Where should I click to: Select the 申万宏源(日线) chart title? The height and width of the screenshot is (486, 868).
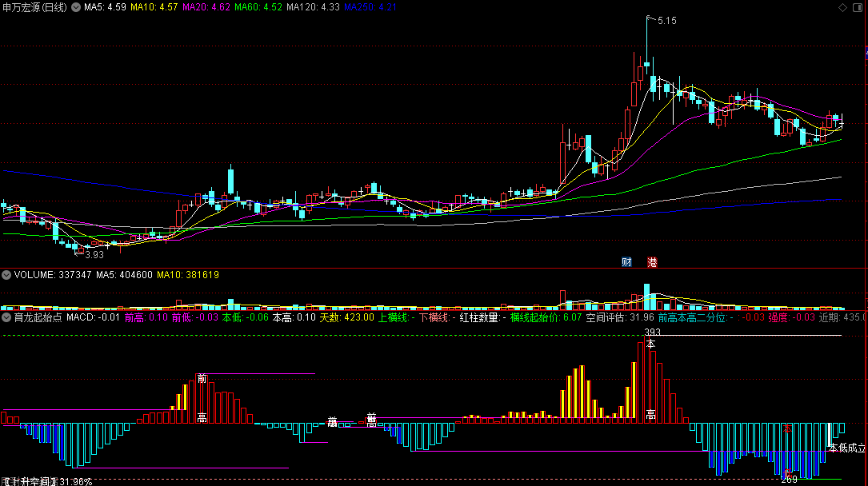coord(35,7)
